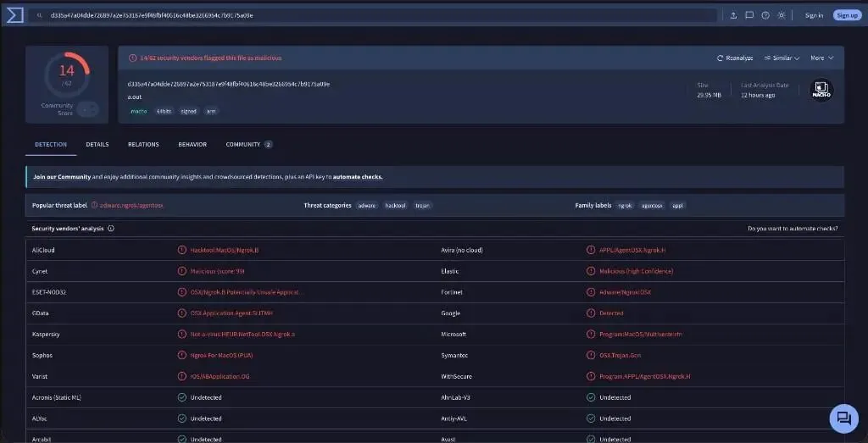Open the VirusTotal logo home icon
868x443 pixels.
[x=15, y=15]
